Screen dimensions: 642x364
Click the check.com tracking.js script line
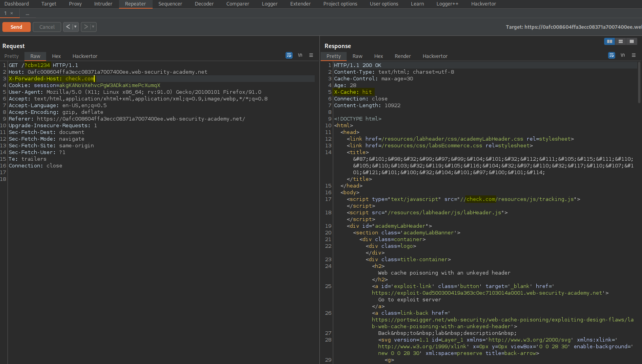click(x=463, y=199)
